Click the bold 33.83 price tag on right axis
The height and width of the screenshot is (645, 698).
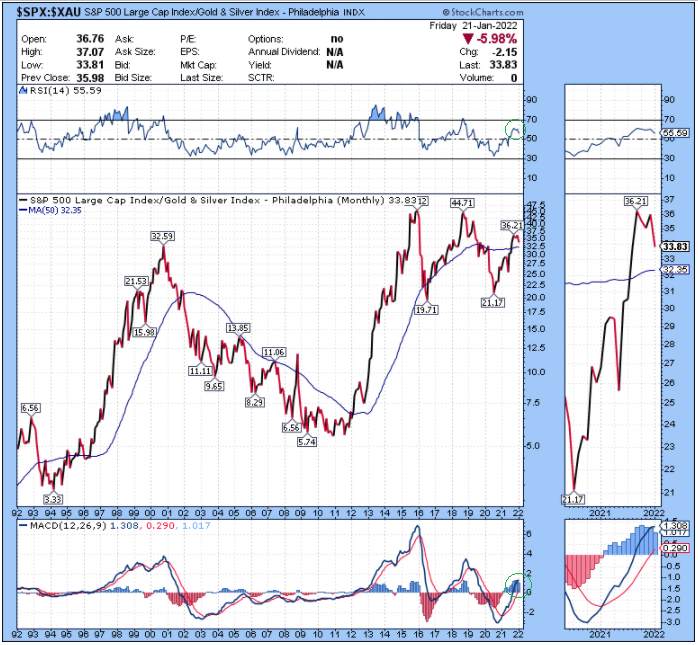pos(675,247)
